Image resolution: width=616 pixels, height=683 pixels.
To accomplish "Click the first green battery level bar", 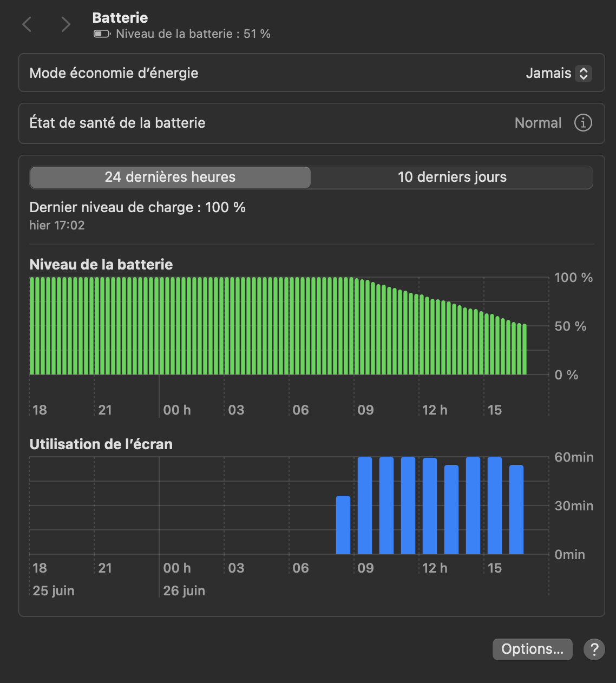I will (x=32, y=326).
